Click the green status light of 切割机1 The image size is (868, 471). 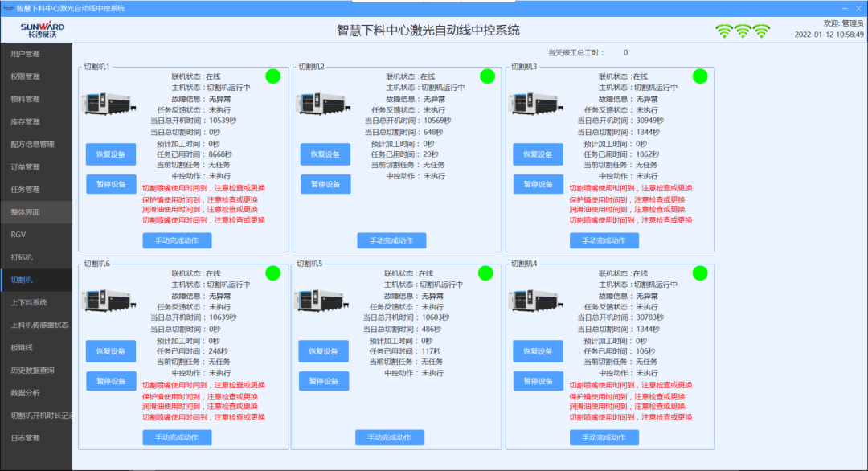[x=273, y=76]
